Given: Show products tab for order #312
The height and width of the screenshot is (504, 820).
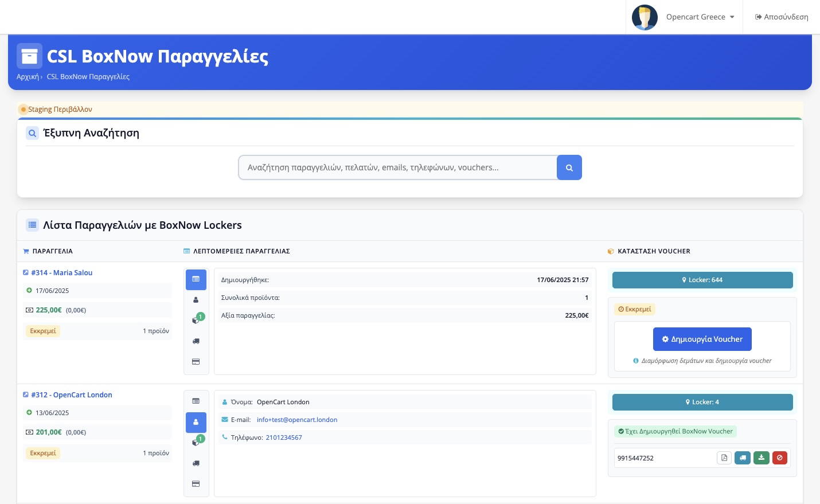Looking at the screenshot, I should click(x=196, y=443).
